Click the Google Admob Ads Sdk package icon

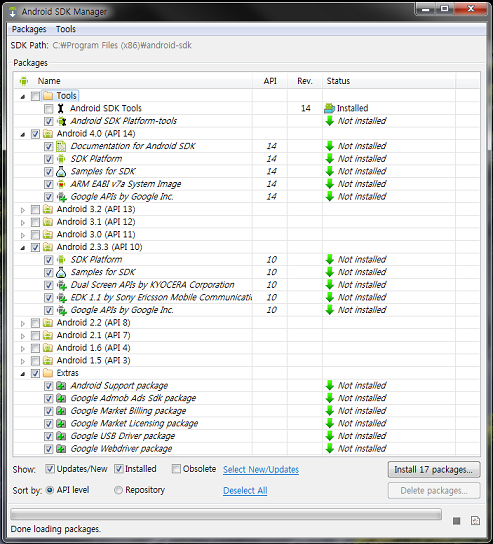(x=61, y=398)
